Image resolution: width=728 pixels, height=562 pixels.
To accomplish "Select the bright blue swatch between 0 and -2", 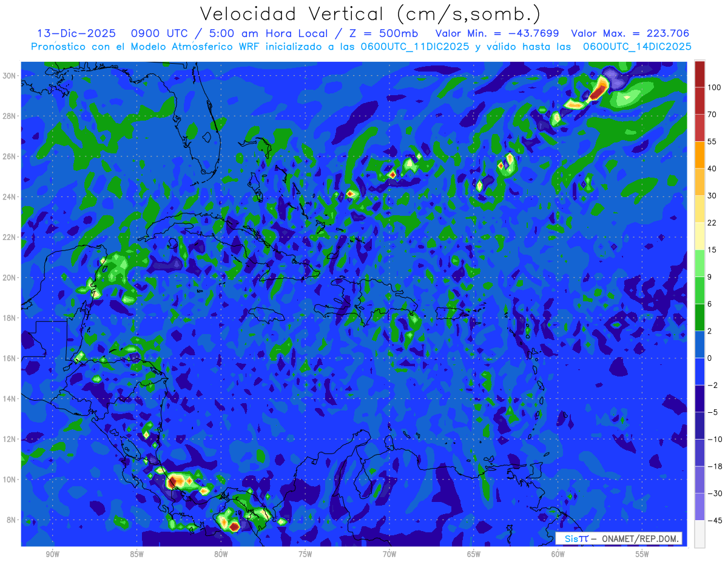I will 699,372.
